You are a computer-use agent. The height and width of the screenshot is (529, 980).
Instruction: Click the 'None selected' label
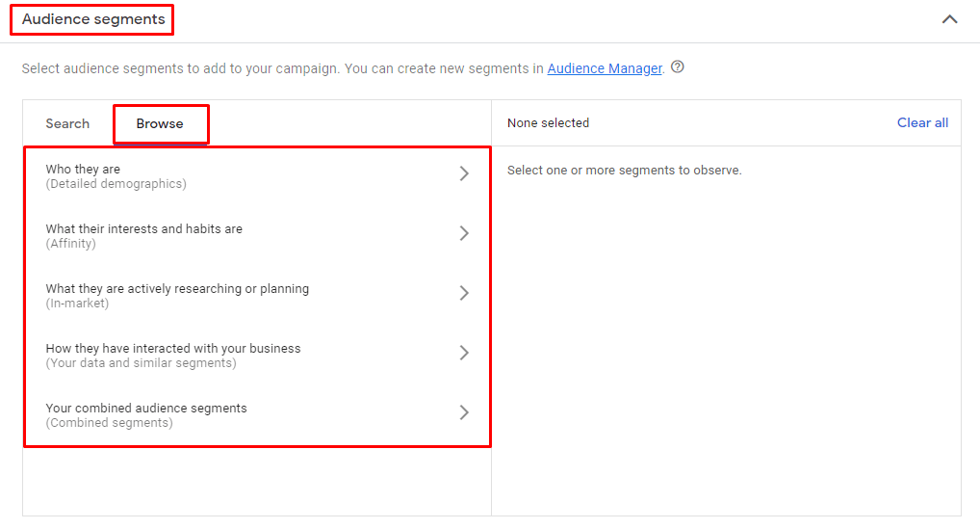pyautogui.click(x=548, y=123)
